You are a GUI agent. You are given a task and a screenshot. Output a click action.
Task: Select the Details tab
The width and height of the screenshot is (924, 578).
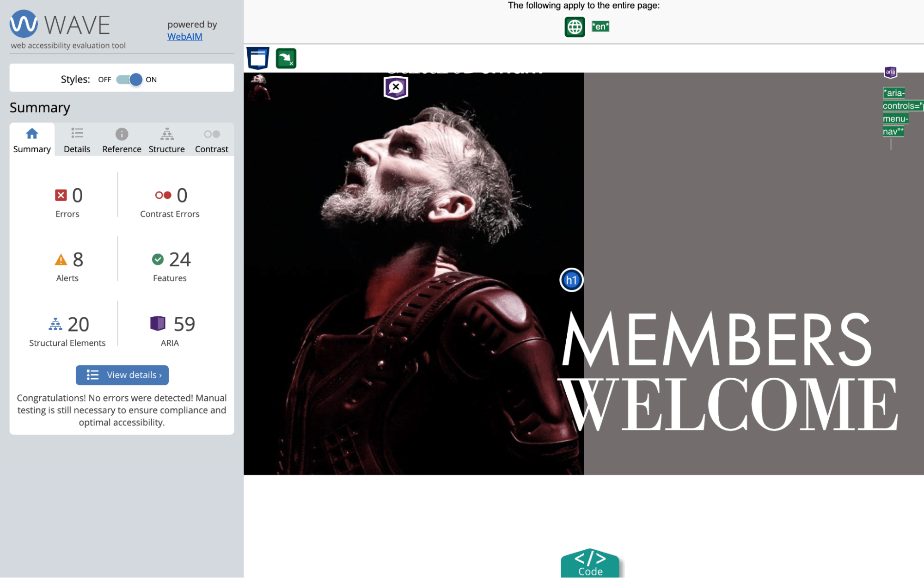77,141
